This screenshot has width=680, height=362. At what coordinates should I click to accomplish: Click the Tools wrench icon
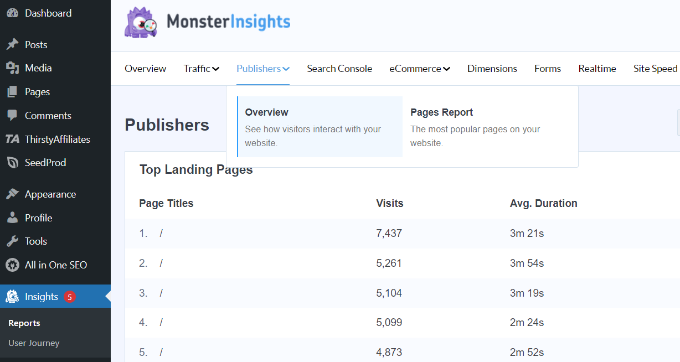12,241
